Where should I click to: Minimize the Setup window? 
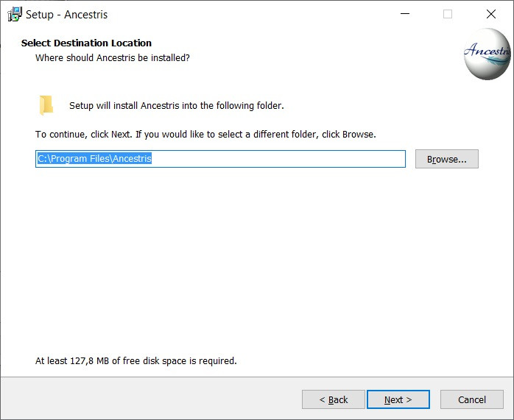(405, 14)
